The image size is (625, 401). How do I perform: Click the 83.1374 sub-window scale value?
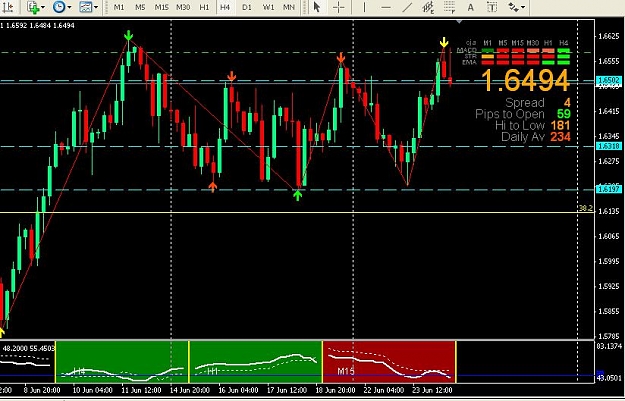(609, 346)
